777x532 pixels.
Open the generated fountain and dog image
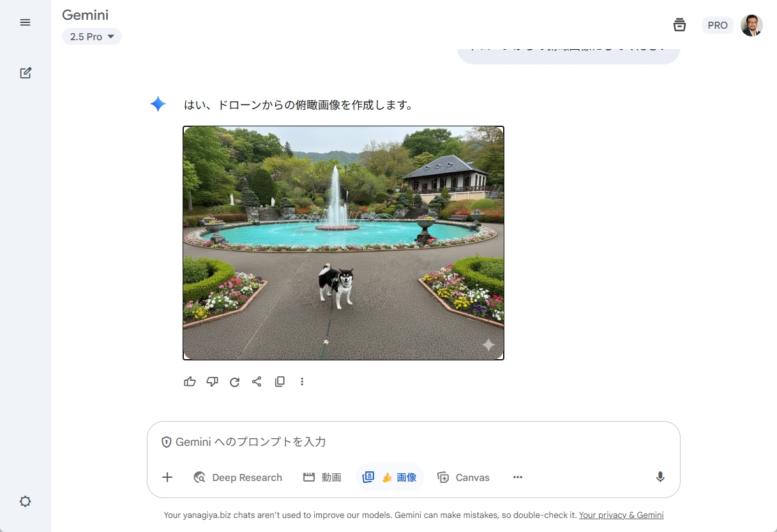click(343, 243)
